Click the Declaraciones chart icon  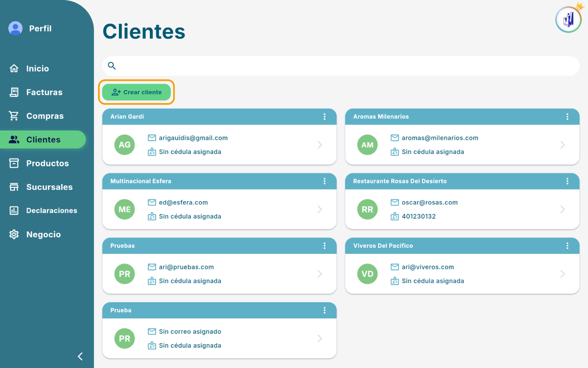(14, 211)
